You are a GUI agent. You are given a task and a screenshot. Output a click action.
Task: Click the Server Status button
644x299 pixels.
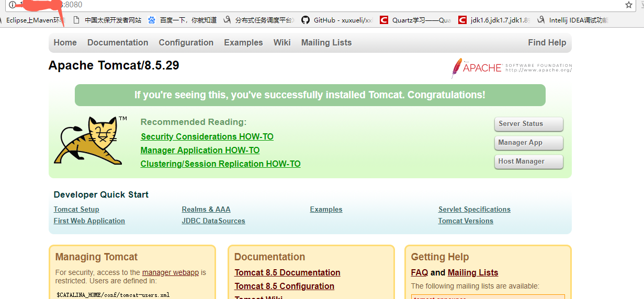pyautogui.click(x=528, y=124)
